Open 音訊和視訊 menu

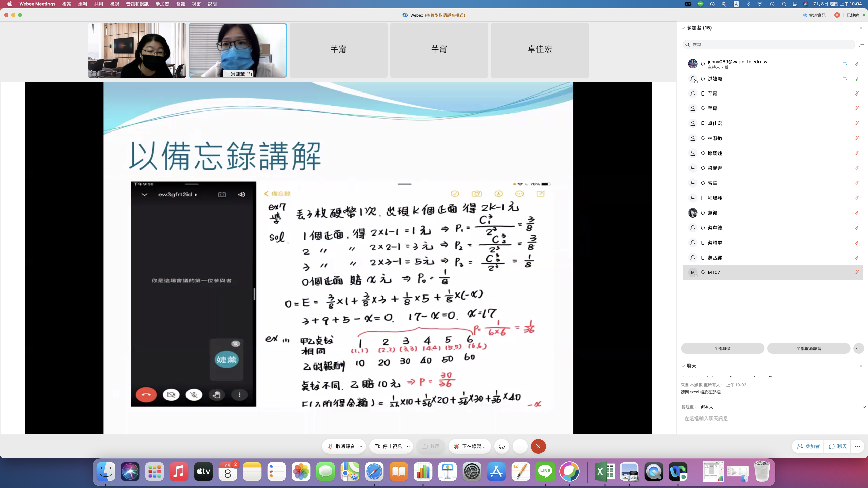point(137,4)
